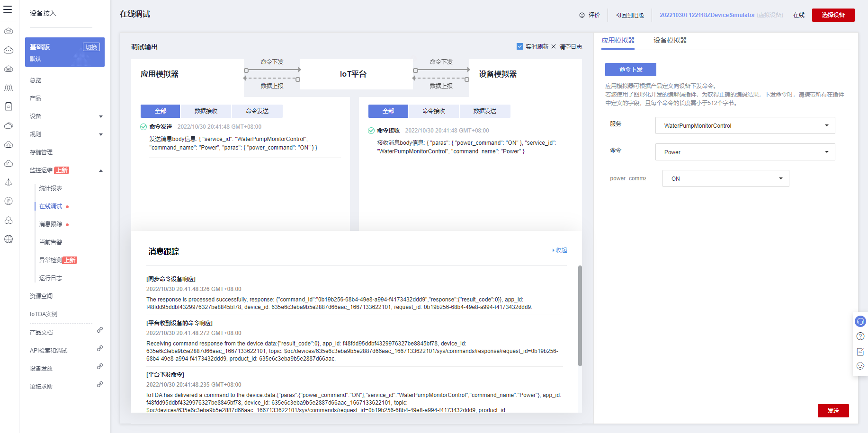
Task: Click the tent-shaped triangle icon in the sidebar
Action: point(9,183)
